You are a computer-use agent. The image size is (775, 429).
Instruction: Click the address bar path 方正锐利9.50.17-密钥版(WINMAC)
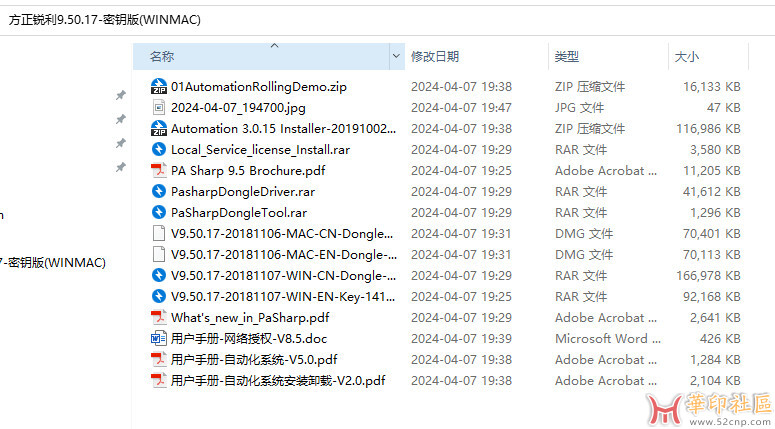(105, 20)
